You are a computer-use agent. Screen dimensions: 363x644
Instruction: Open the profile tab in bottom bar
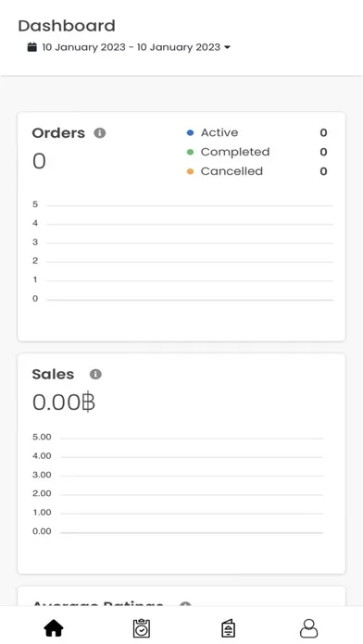308,628
